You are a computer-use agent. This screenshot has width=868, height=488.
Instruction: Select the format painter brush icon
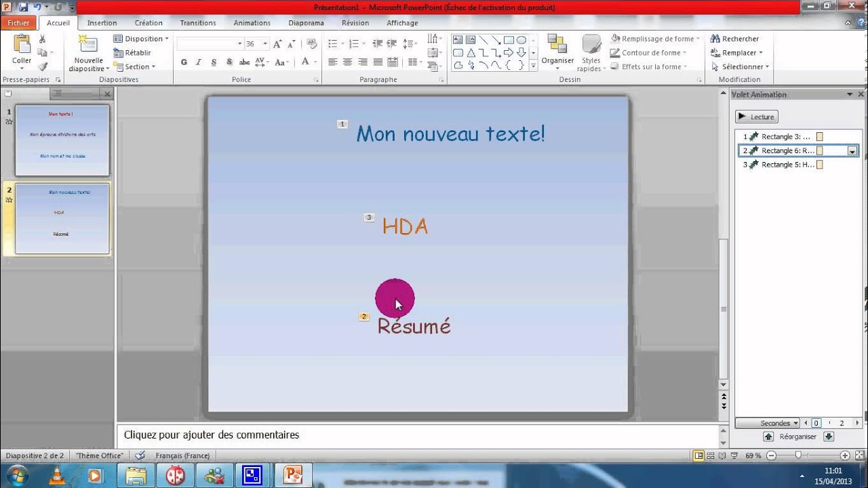(43, 66)
